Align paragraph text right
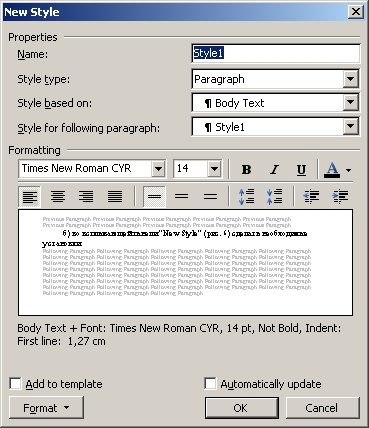Image resolution: width=369 pixels, height=428 pixels. click(x=86, y=197)
